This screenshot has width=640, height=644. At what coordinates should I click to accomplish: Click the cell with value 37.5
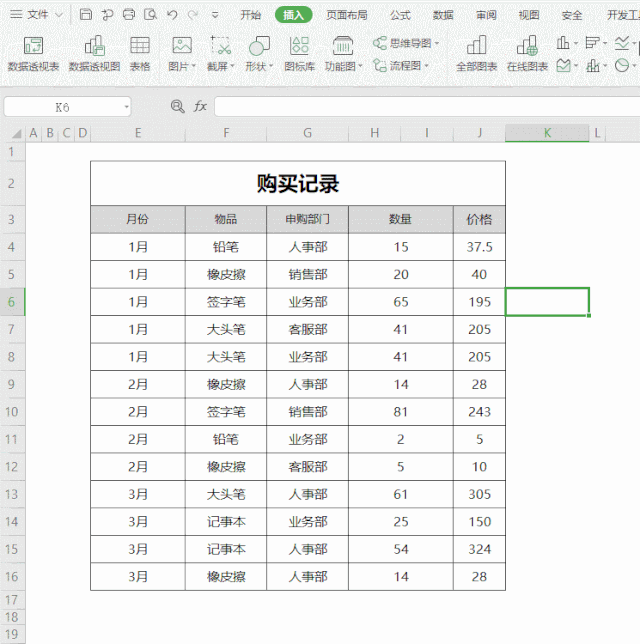tap(479, 247)
